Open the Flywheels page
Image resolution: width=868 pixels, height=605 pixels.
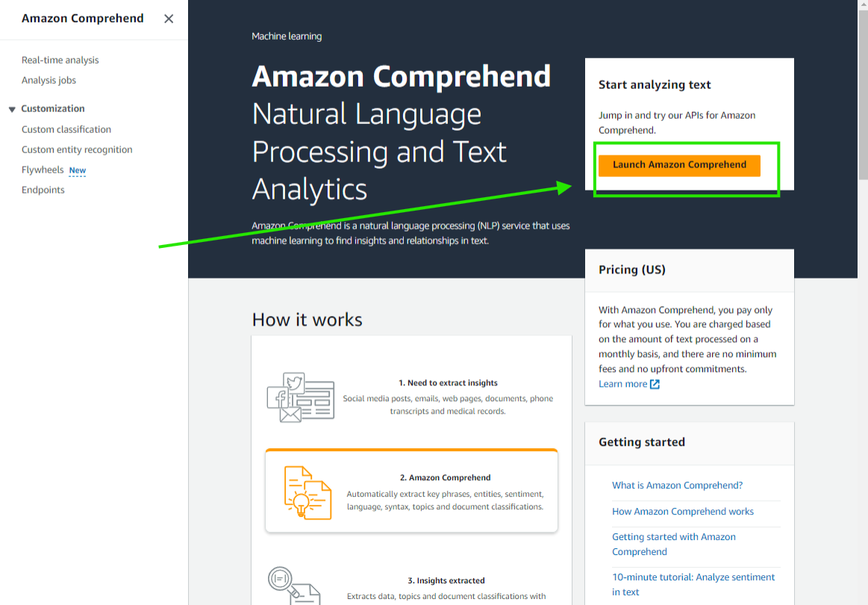point(43,170)
